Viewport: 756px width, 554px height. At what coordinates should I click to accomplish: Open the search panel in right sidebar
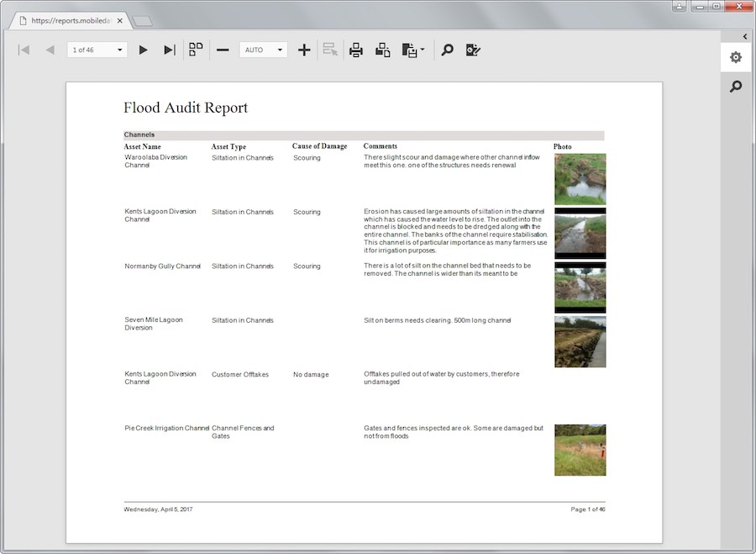click(x=736, y=87)
